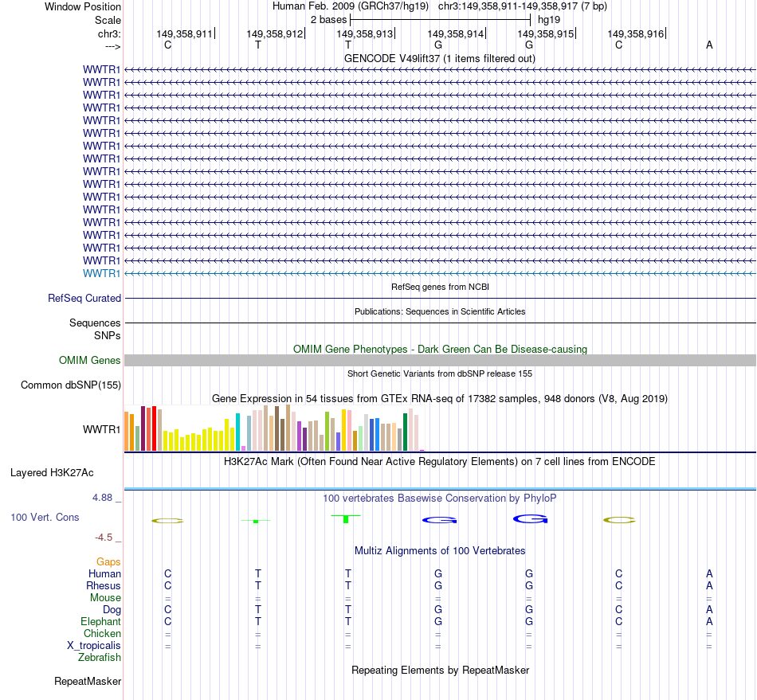Screen dimensions: 757x700
Task: Click the Scale track label
Action: click(108, 20)
